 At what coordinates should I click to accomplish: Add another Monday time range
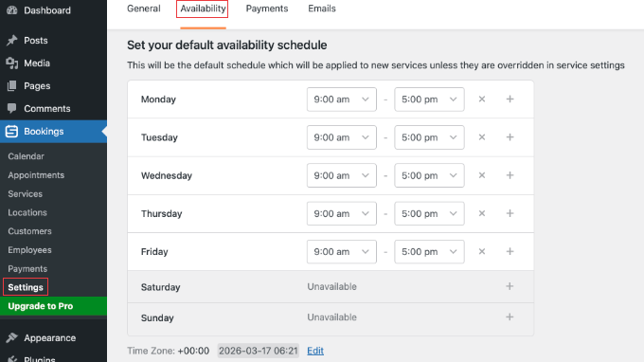[x=510, y=99]
